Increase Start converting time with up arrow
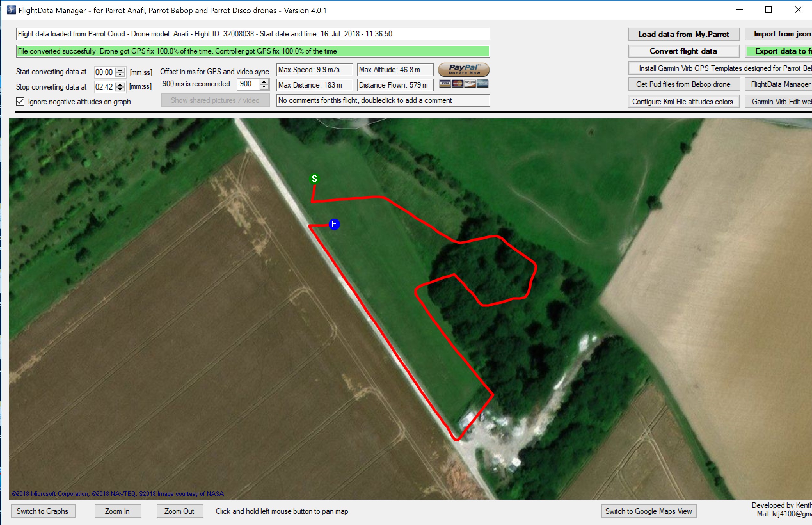Image resolution: width=812 pixels, height=525 pixels. [x=120, y=69]
